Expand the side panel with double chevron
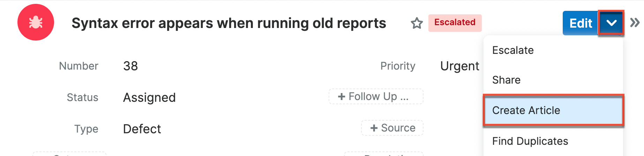 tap(635, 23)
